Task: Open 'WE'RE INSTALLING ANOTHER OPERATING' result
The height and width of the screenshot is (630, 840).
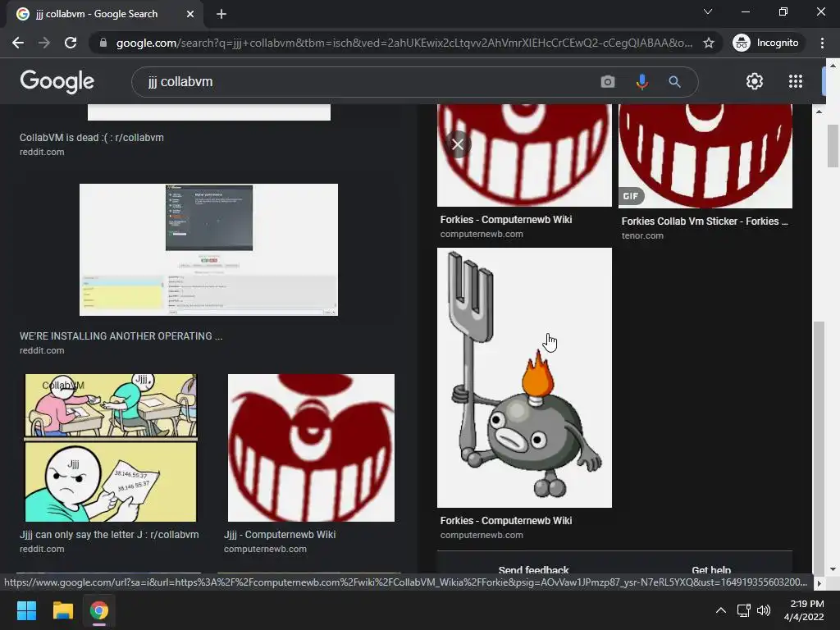Action: point(121,336)
